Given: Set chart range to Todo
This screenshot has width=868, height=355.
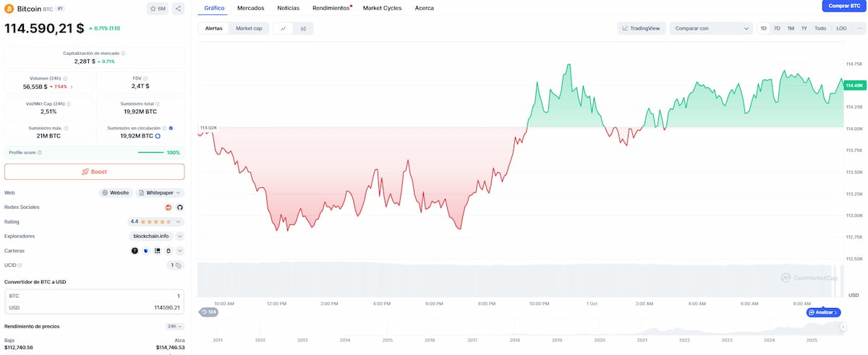Looking at the screenshot, I should (x=820, y=29).
